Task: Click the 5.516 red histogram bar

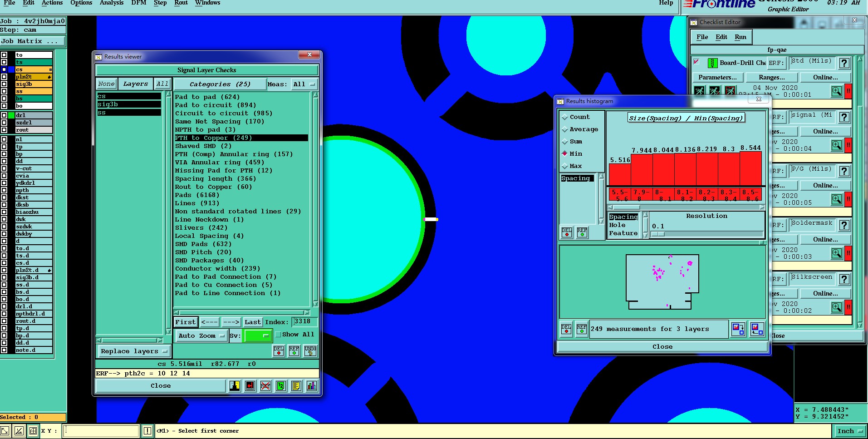Action: click(x=620, y=174)
